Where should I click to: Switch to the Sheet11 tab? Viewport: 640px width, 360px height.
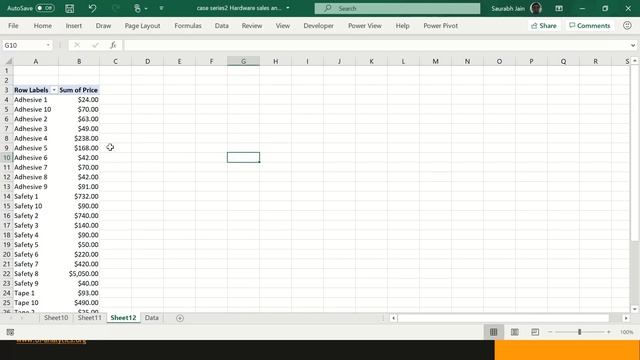89,318
